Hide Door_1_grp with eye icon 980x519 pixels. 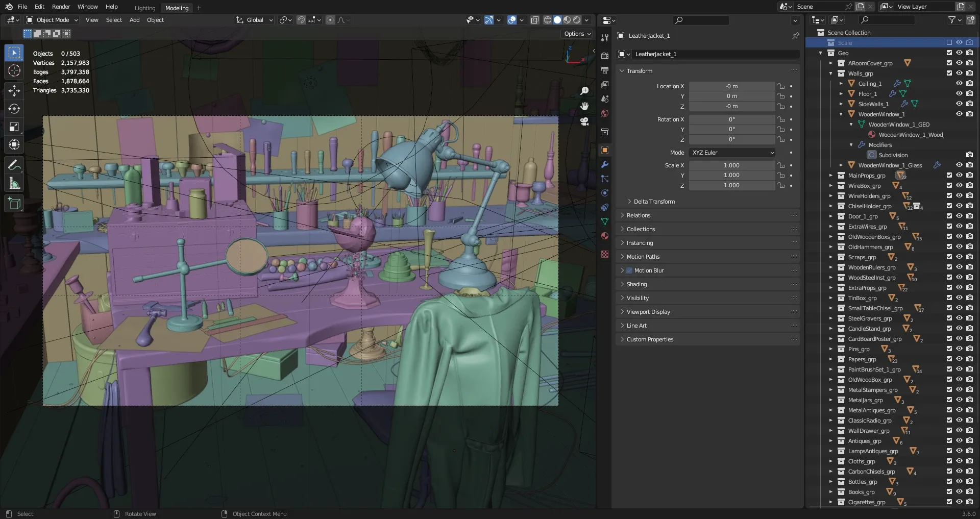(x=960, y=216)
